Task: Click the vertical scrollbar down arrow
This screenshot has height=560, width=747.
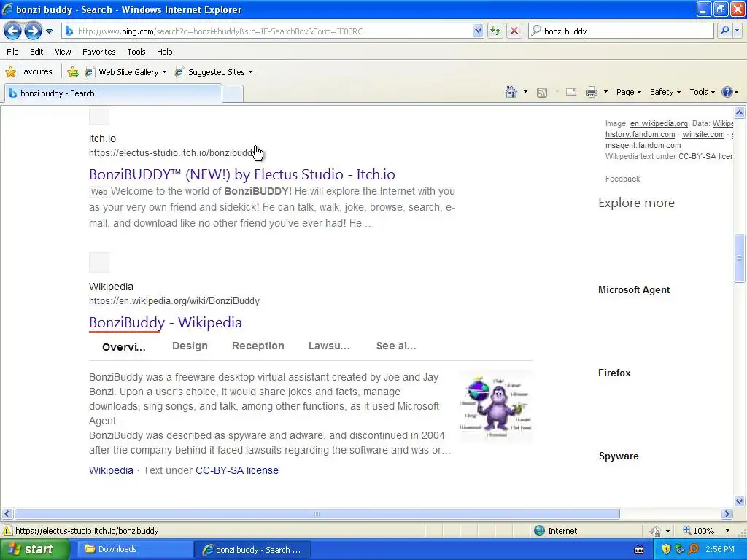Action: (740, 500)
